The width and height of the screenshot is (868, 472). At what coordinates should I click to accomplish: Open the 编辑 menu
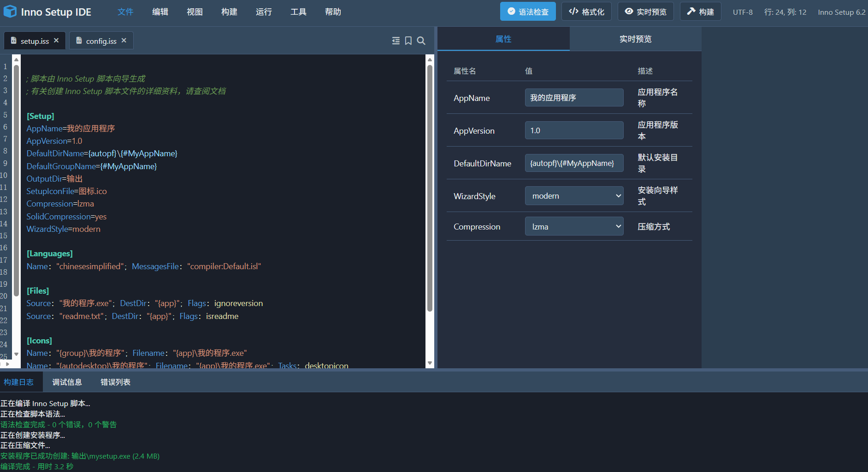tap(160, 12)
